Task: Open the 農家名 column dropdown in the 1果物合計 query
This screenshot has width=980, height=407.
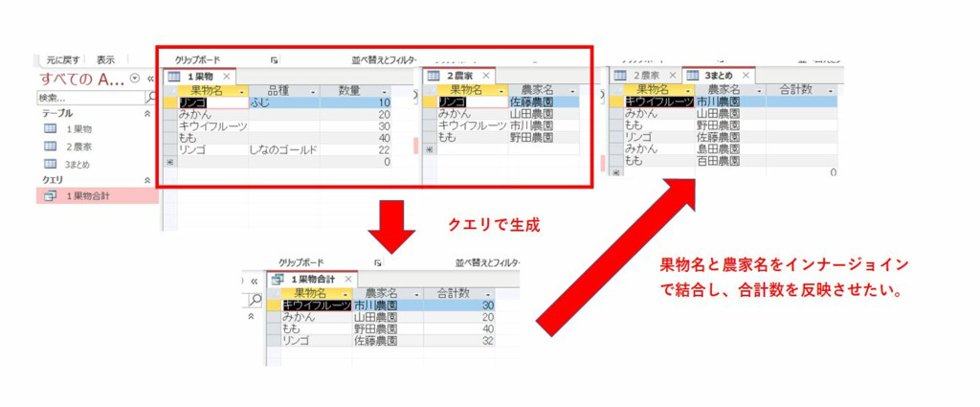Action: pyautogui.click(x=418, y=294)
